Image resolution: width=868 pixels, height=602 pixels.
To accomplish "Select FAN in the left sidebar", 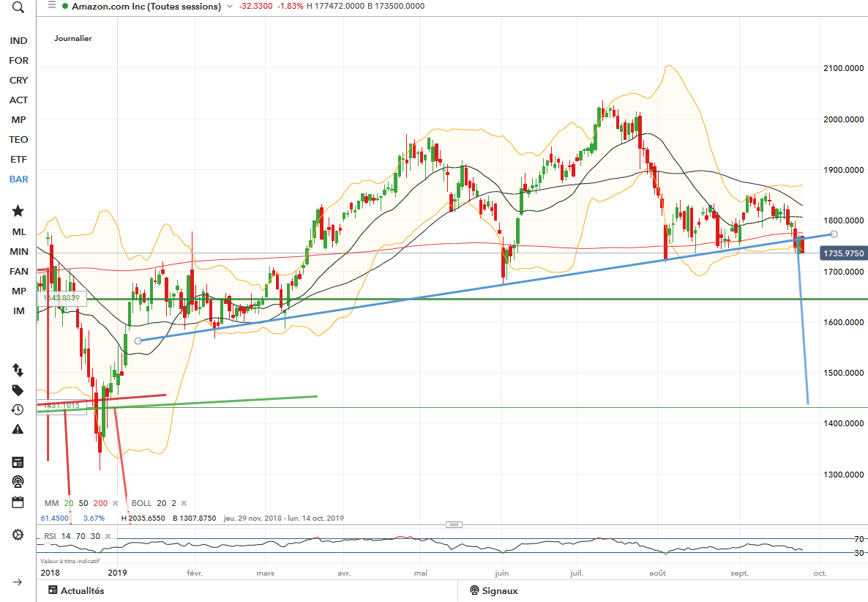I will point(18,272).
